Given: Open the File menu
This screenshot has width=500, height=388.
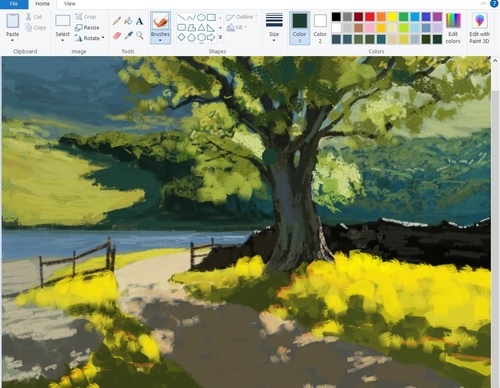Looking at the screenshot, I should click(14, 4).
